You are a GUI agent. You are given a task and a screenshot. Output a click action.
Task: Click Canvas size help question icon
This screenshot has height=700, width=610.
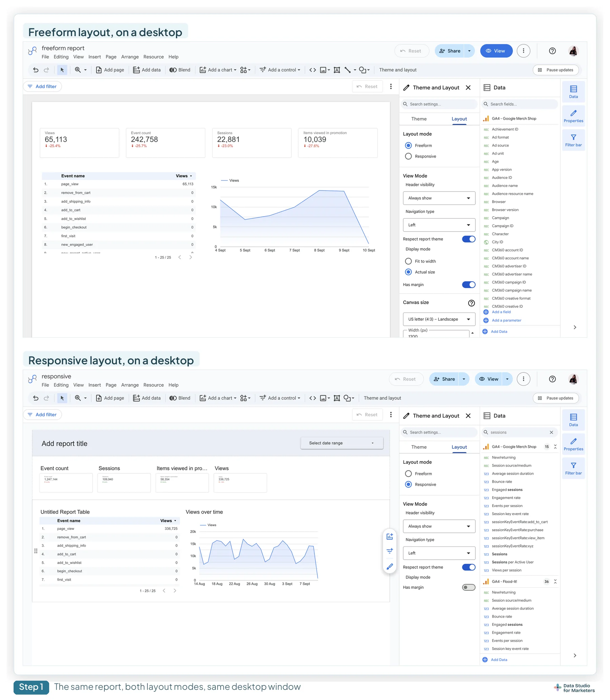click(471, 303)
